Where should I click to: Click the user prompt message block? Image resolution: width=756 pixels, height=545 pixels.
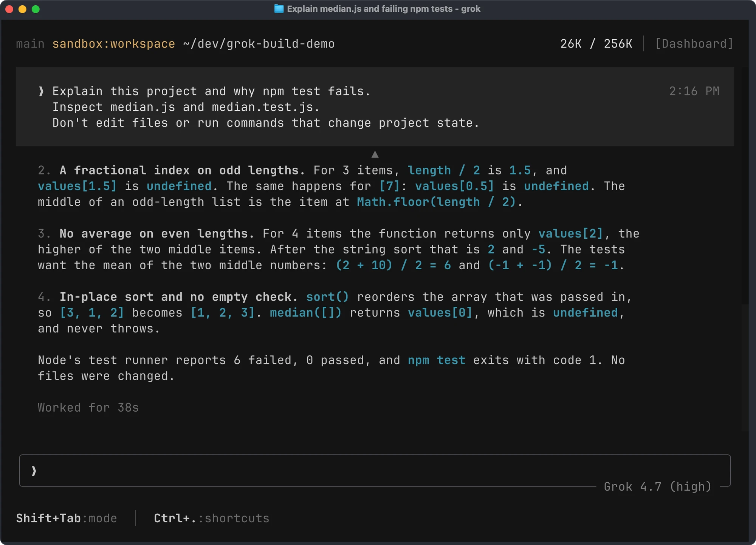(x=375, y=107)
